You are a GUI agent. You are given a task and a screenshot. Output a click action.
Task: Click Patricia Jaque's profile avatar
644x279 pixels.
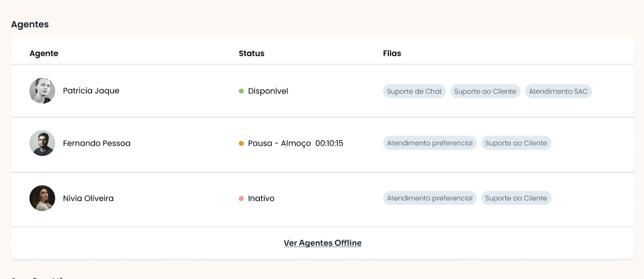tap(42, 91)
